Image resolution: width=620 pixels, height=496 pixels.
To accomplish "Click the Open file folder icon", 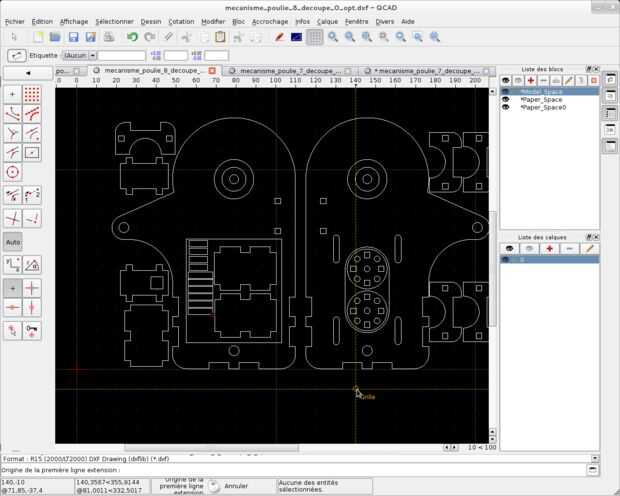I will pyautogui.click(x=53, y=37).
